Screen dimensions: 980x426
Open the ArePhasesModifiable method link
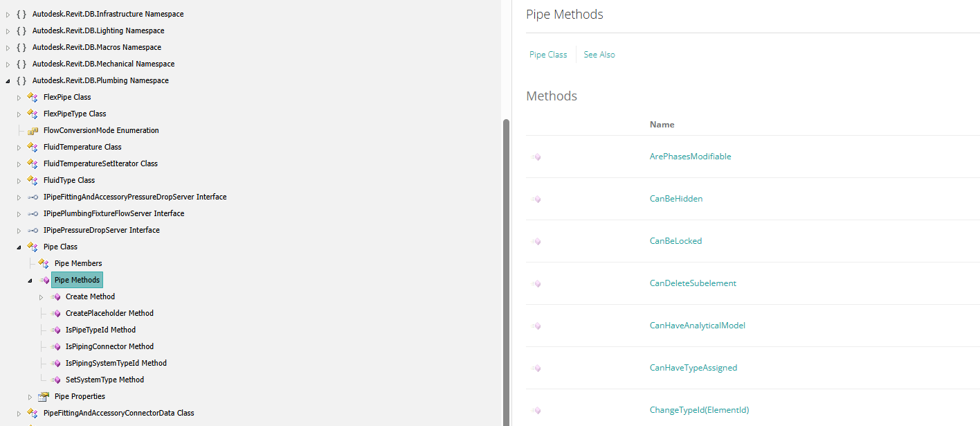(x=690, y=157)
